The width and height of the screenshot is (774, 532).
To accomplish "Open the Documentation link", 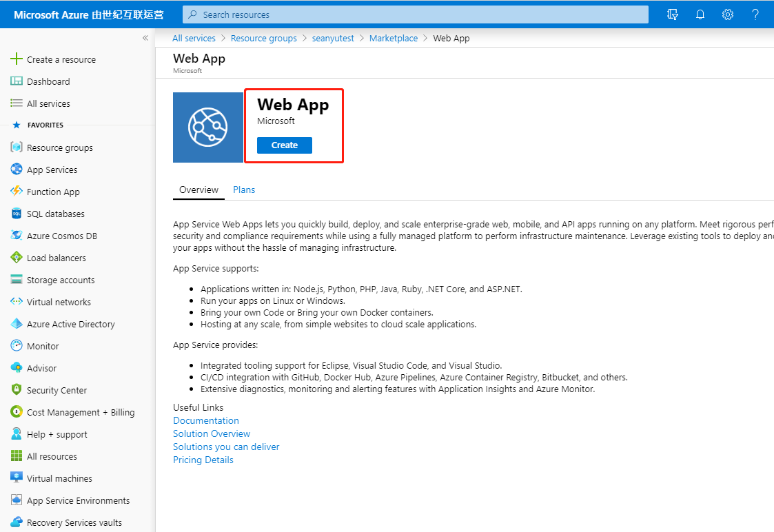I will coord(206,420).
